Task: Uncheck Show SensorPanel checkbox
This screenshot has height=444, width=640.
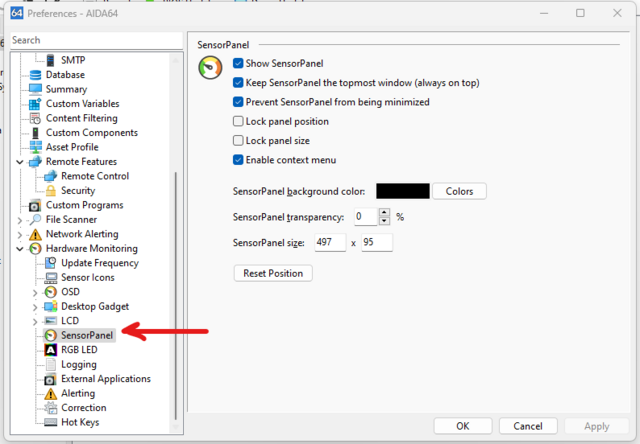Action: 238,63
